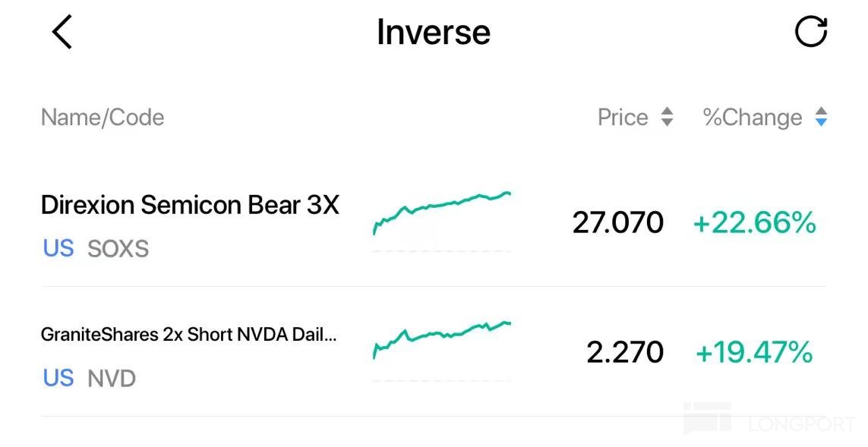The height and width of the screenshot is (447, 868).
Task: Click the Name/Code column header
Action: 103,118
